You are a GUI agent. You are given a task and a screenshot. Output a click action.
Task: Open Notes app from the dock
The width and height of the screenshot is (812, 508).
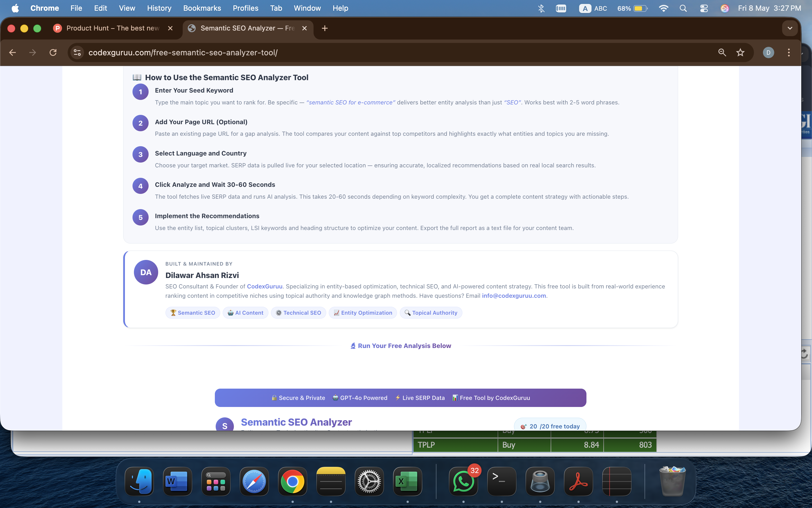[x=331, y=481]
